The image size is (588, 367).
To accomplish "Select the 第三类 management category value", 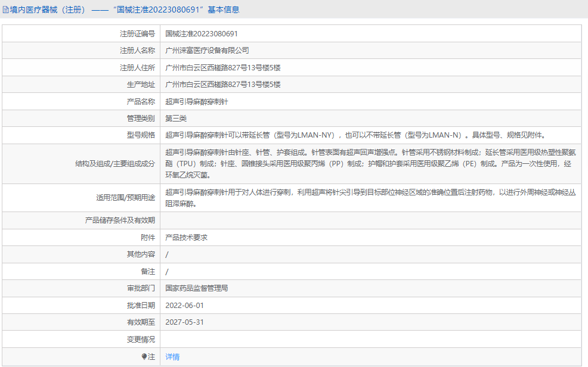I will [x=176, y=119].
